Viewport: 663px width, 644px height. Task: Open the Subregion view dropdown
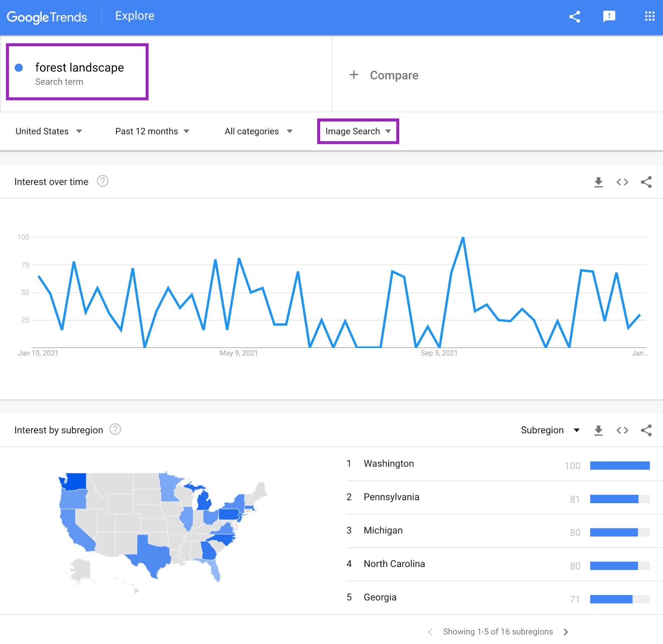550,430
